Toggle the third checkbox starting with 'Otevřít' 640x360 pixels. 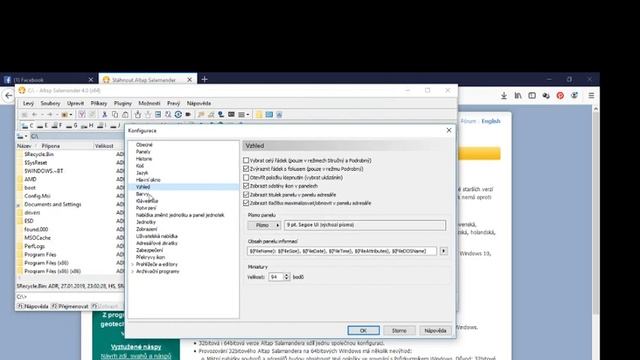point(246,178)
